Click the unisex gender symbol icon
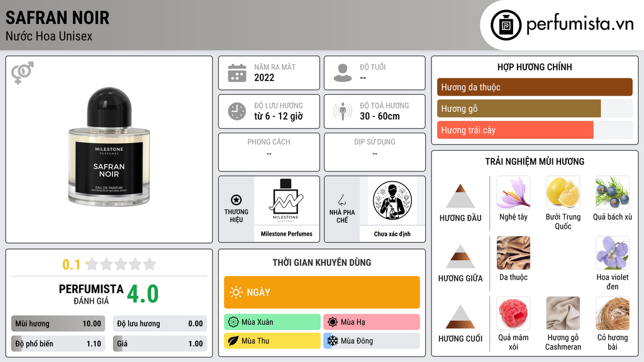 point(23,73)
